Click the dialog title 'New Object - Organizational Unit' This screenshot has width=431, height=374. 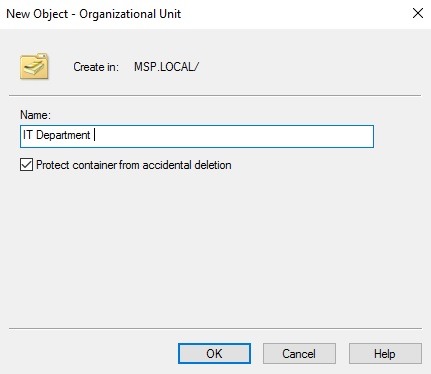click(94, 14)
